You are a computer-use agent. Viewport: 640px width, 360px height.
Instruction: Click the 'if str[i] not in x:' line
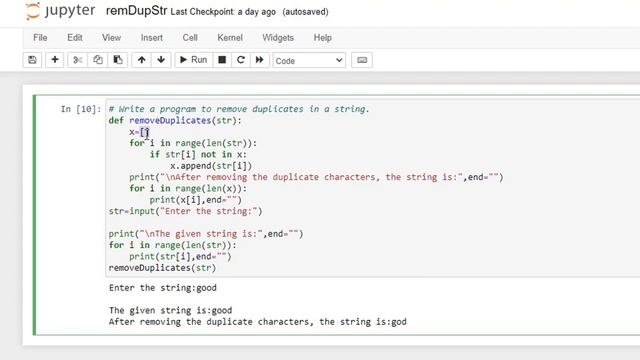click(198, 154)
